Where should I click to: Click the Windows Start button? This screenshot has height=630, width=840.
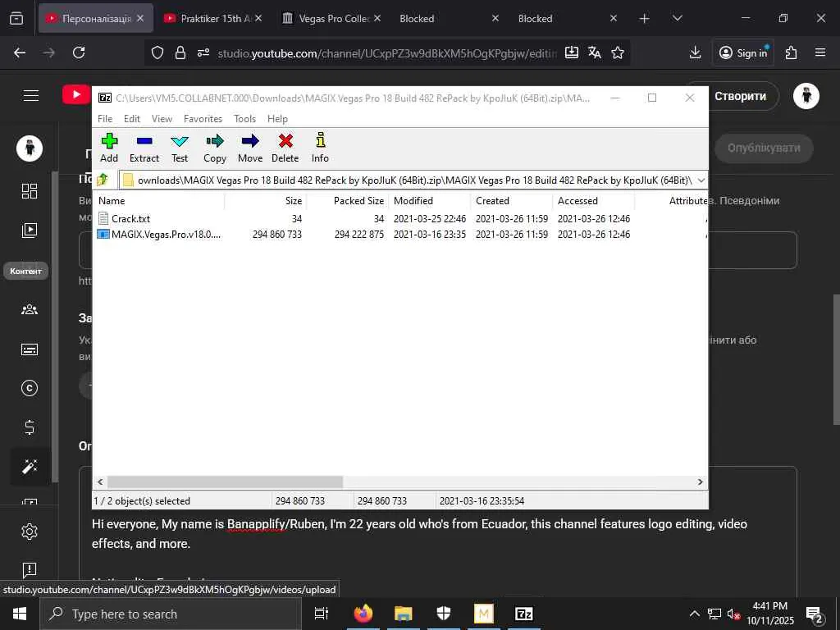pos(20,614)
